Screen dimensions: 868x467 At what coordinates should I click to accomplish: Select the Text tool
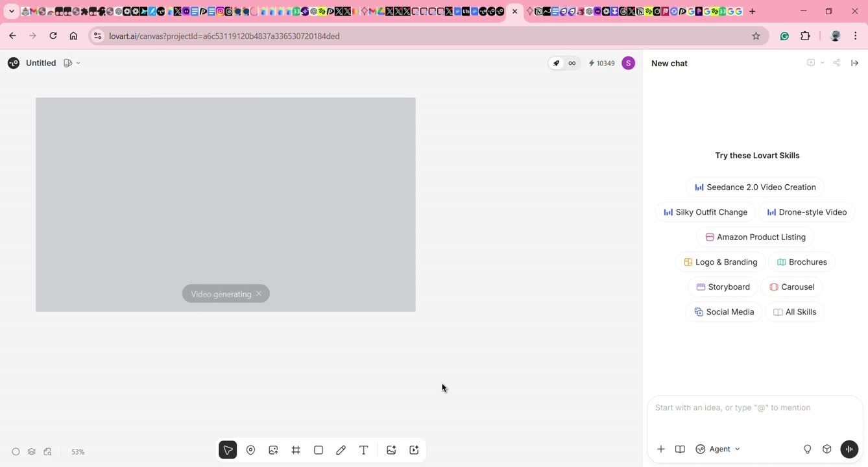click(x=364, y=450)
